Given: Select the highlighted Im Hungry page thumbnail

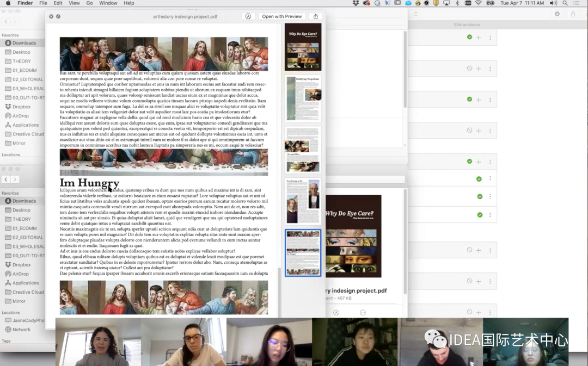Looking at the screenshot, I should [x=303, y=253].
